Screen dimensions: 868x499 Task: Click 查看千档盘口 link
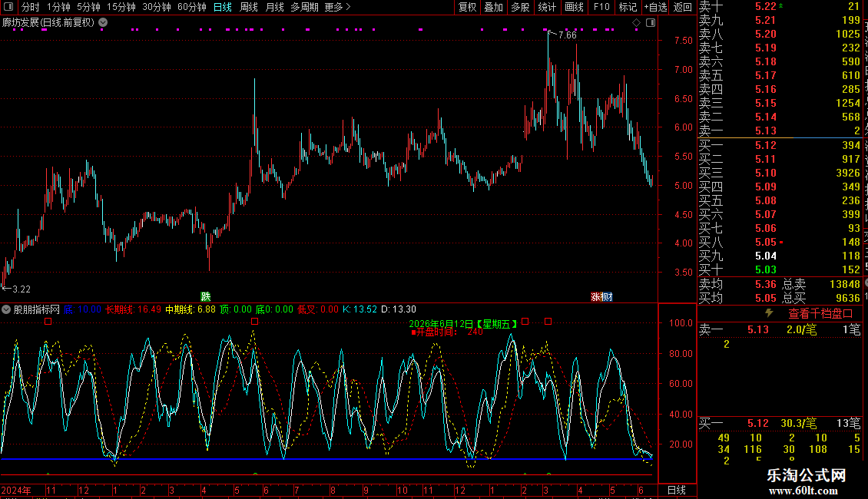tap(820, 314)
